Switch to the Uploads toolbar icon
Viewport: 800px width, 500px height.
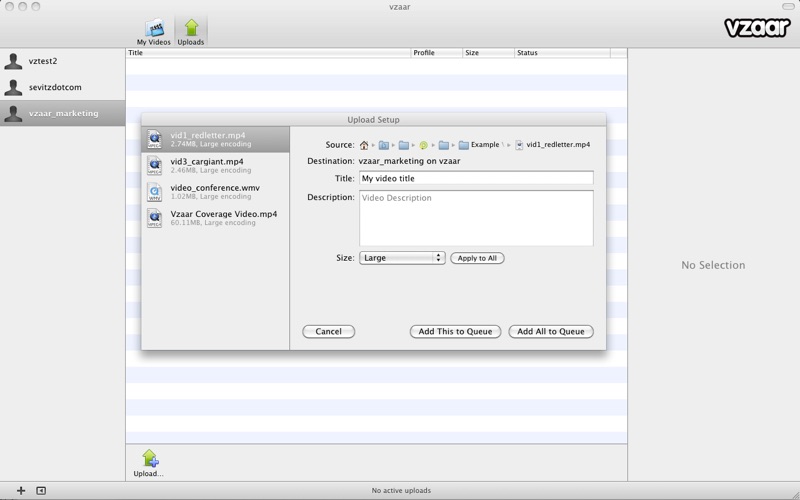191,32
